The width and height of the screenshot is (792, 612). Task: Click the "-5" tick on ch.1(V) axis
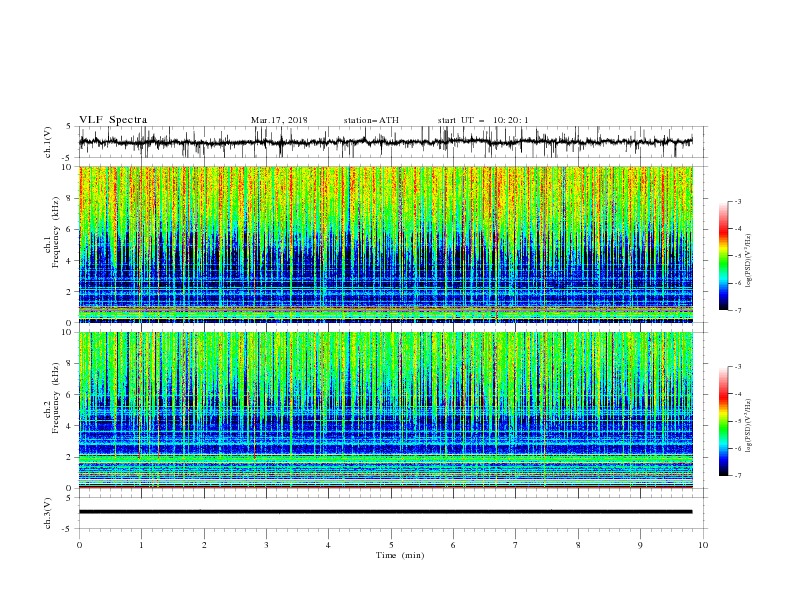68,158
